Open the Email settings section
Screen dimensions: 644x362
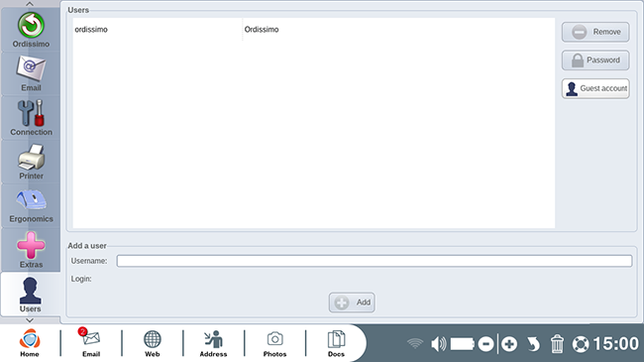31,74
